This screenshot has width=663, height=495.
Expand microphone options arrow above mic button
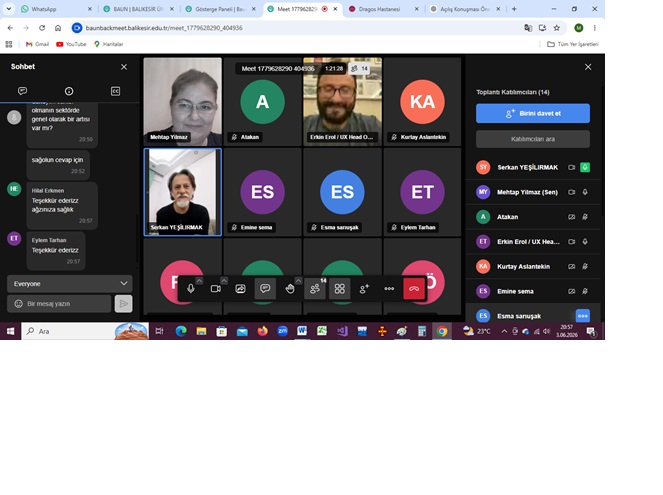(x=199, y=281)
